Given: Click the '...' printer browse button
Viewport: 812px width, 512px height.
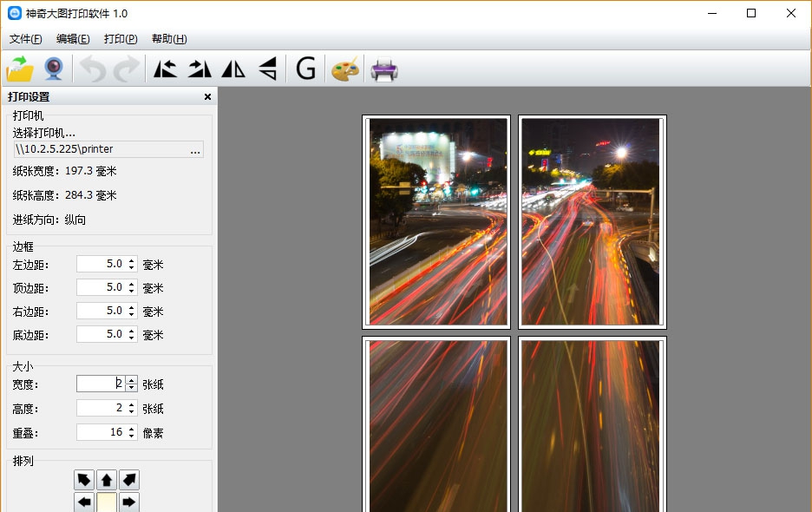Looking at the screenshot, I should point(195,149).
